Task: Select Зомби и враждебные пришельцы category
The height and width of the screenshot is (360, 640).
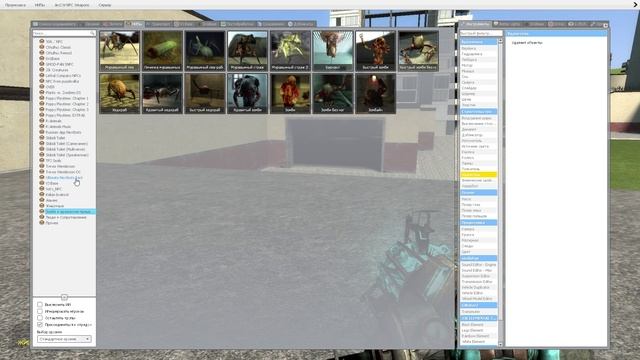Action: pos(70,212)
